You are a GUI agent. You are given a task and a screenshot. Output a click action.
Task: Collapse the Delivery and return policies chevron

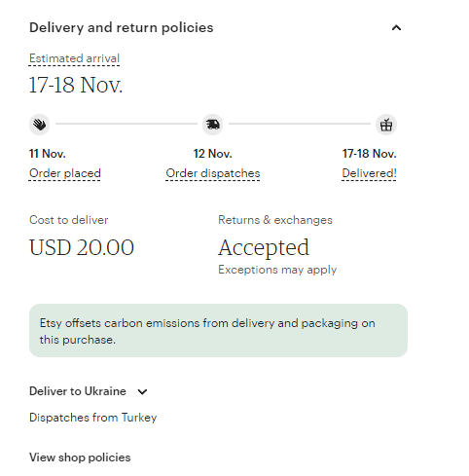[396, 28]
